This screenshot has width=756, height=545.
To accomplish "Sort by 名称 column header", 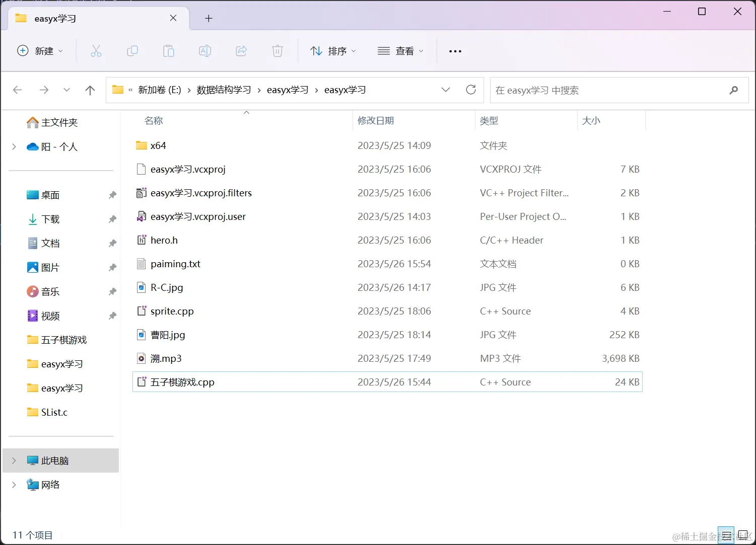I will point(154,121).
